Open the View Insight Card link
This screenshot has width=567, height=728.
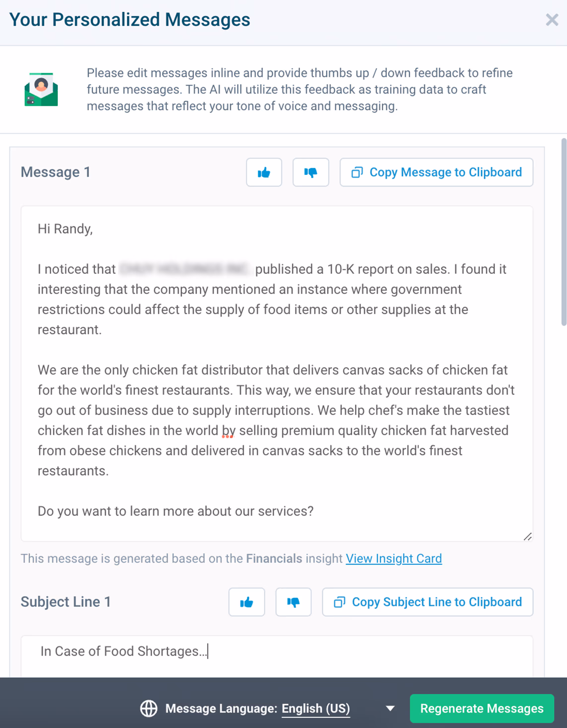(394, 558)
